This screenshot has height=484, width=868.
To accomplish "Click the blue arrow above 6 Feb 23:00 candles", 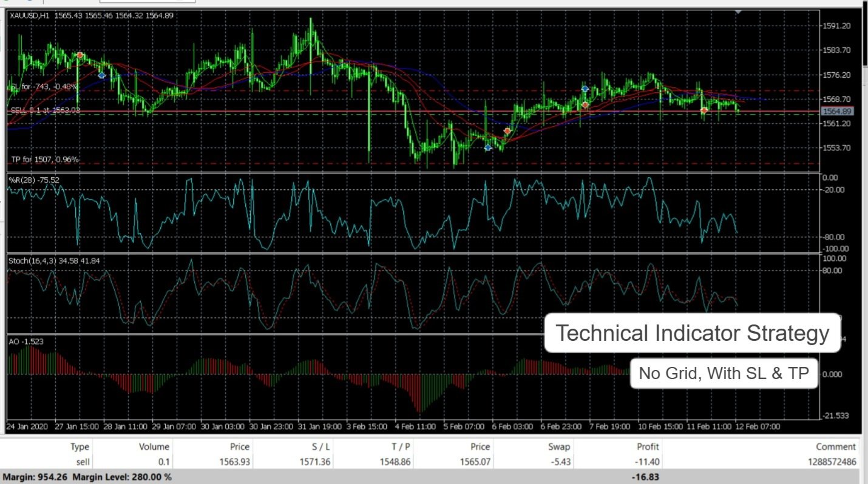I will point(585,89).
